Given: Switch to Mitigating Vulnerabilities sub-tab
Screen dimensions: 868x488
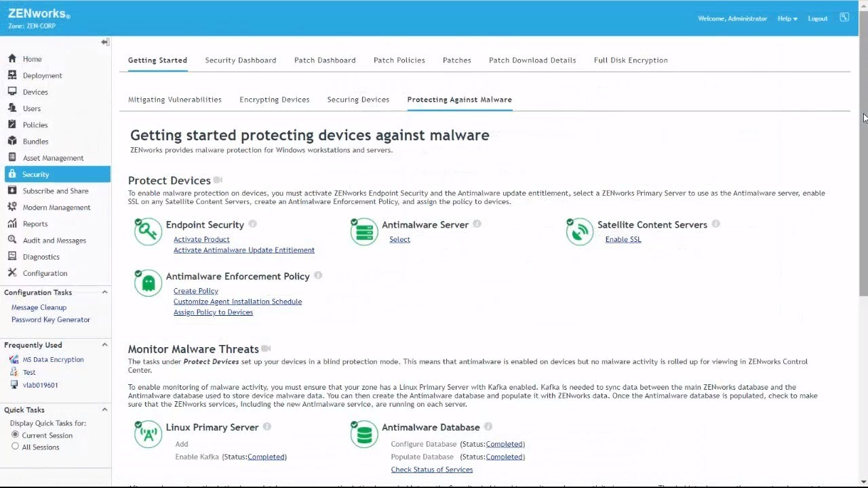Looking at the screenshot, I should [x=175, y=100].
